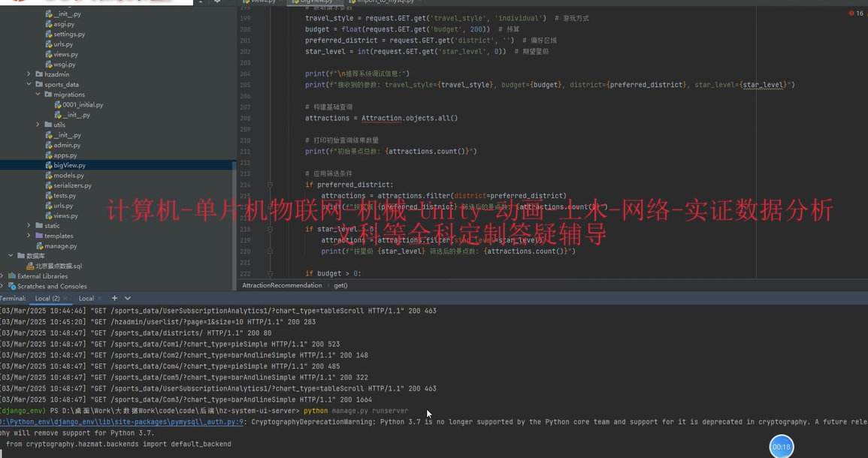Select settings.py in project tree
The height and width of the screenshot is (458, 868).
pos(69,34)
